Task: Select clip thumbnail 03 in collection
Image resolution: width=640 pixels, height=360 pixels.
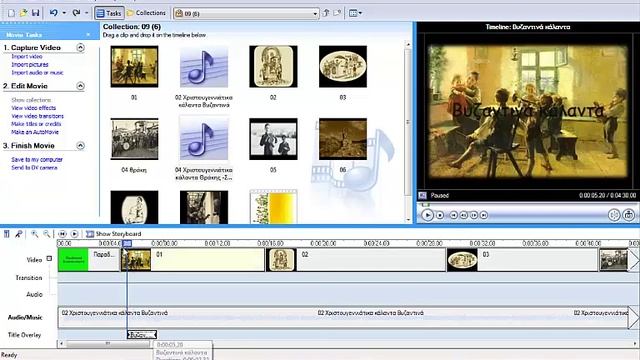Action: click(x=343, y=67)
